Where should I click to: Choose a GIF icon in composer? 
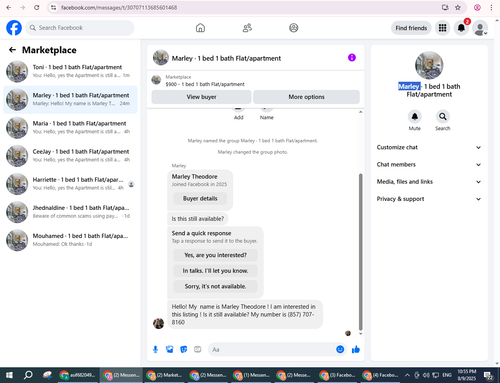[x=198, y=349]
